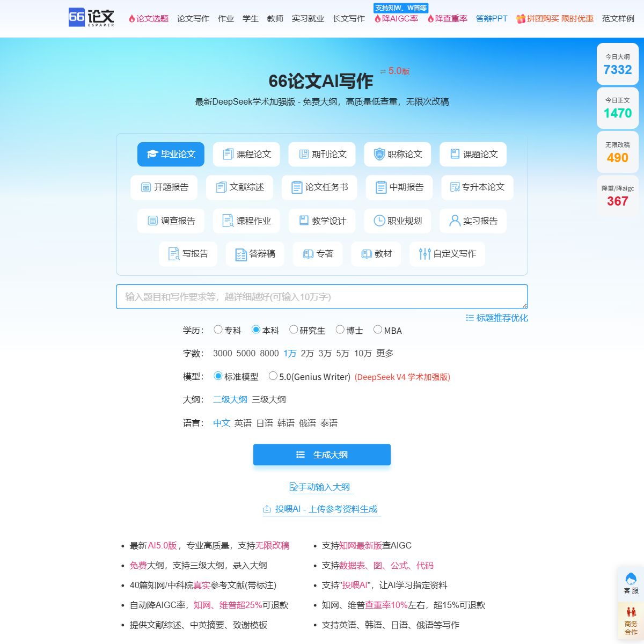The height and width of the screenshot is (644, 644).
Task: Click the topic and requirements input field
Action: [322, 297]
